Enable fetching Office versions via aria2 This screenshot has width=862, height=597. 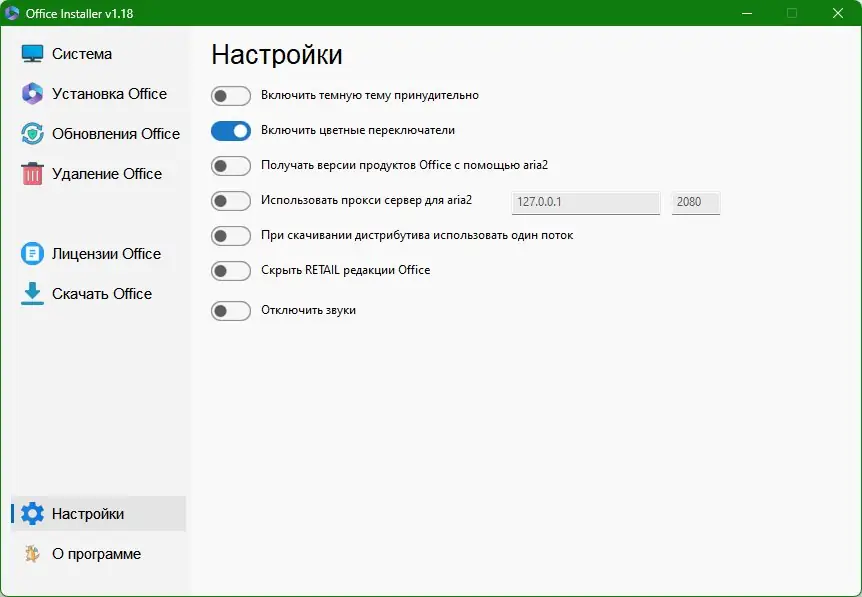[x=230, y=166]
